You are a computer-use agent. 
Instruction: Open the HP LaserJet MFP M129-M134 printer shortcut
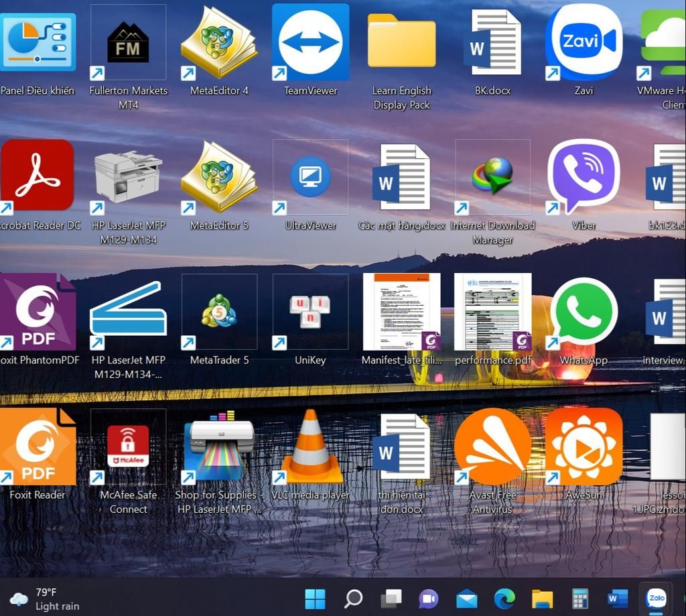[128, 177]
